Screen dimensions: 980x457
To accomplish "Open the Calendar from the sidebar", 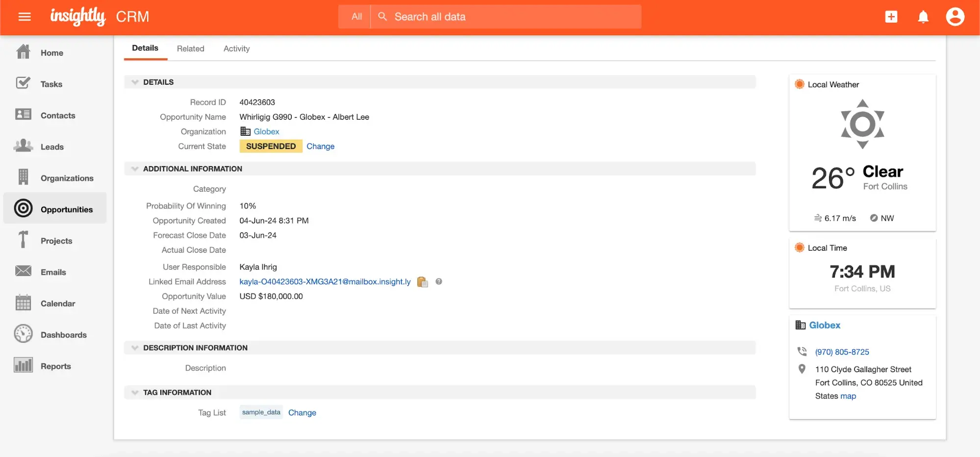I will [57, 304].
